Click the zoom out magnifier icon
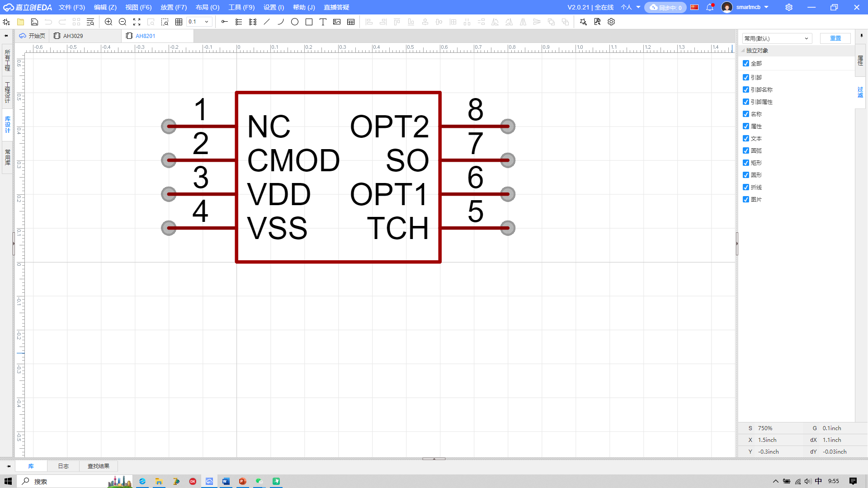This screenshot has width=868, height=488. point(123,22)
